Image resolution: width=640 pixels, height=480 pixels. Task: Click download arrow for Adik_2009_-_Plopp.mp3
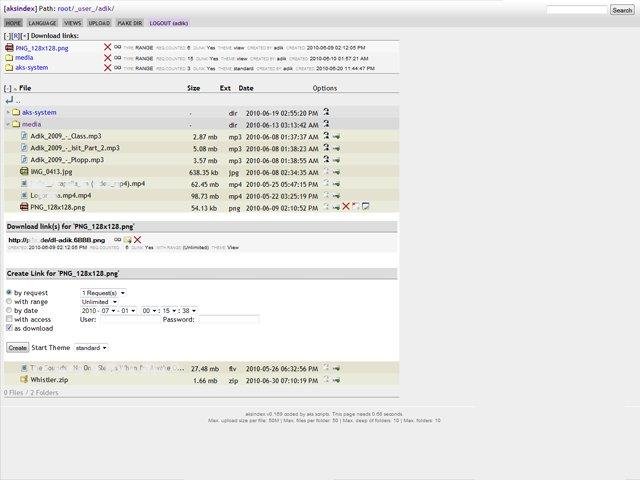click(336, 160)
